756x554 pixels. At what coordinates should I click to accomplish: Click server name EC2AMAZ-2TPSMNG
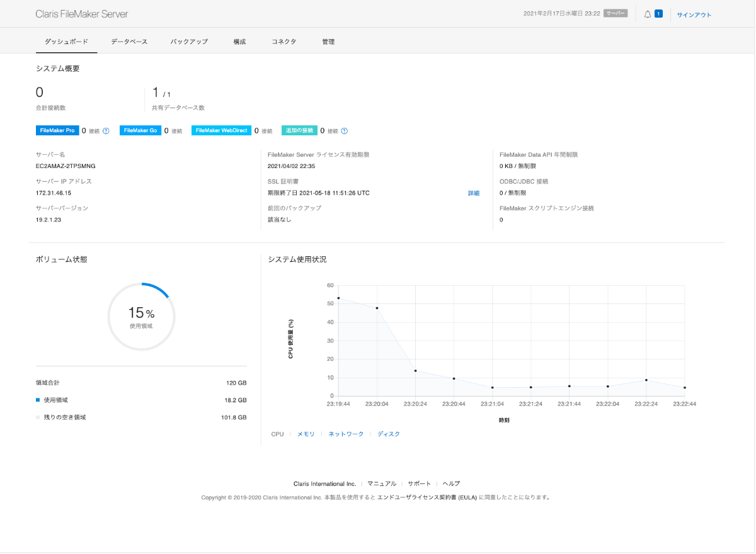66,167
